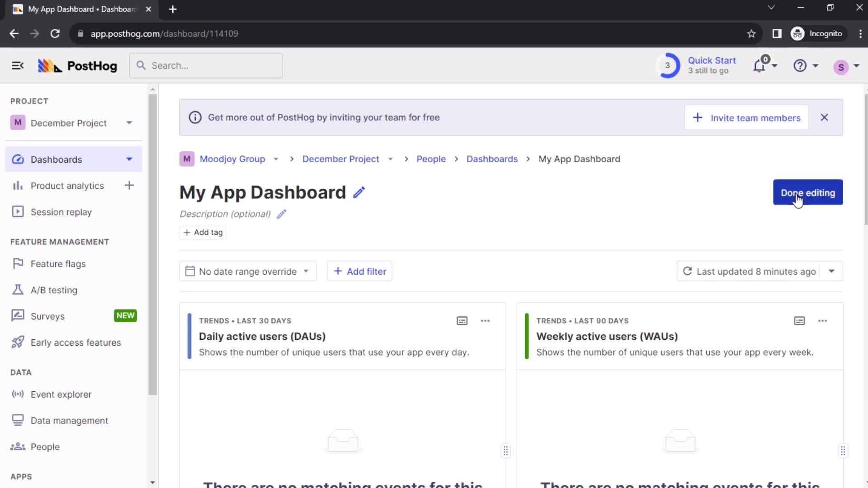
Task: Click the Invite team members button
Action: [747, 117]
